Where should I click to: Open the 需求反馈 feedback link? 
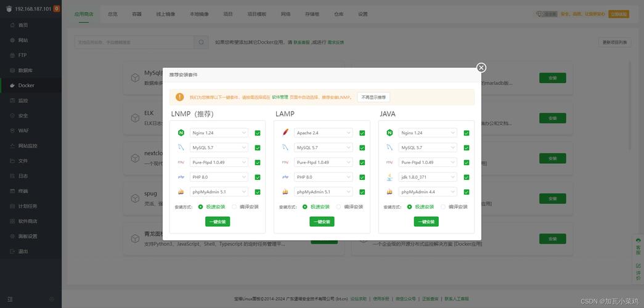[x=335, y=43]
